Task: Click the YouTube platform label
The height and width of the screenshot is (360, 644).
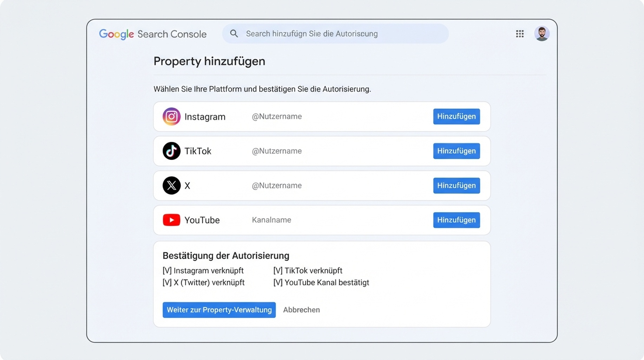Action: [x=202, y=220]
